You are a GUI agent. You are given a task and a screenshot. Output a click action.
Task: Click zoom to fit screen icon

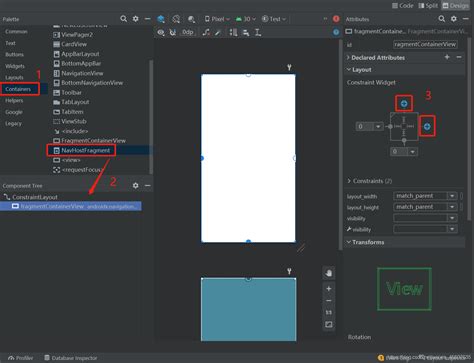(x=329, y=324)
